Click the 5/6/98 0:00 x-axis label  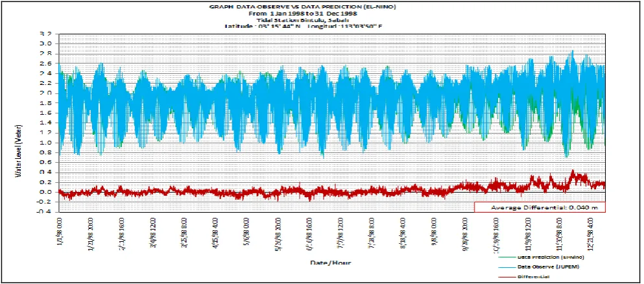(247, 231)
